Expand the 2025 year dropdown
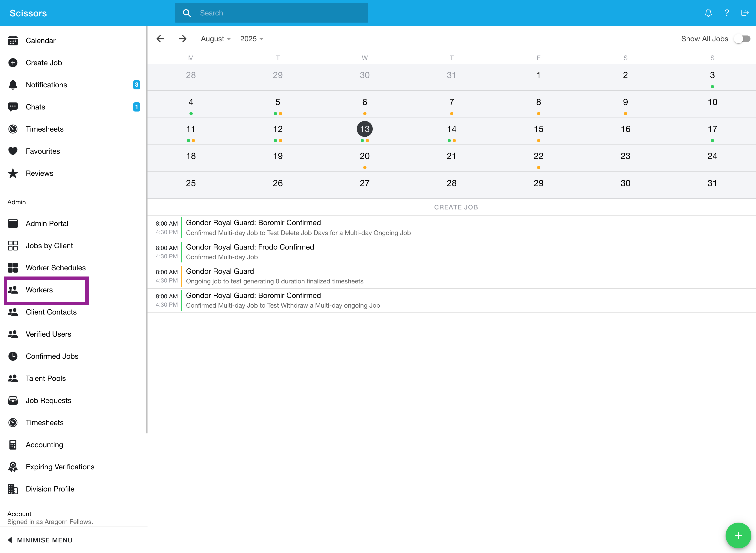The width and height of the screenshot is (756, 553). 251,39
